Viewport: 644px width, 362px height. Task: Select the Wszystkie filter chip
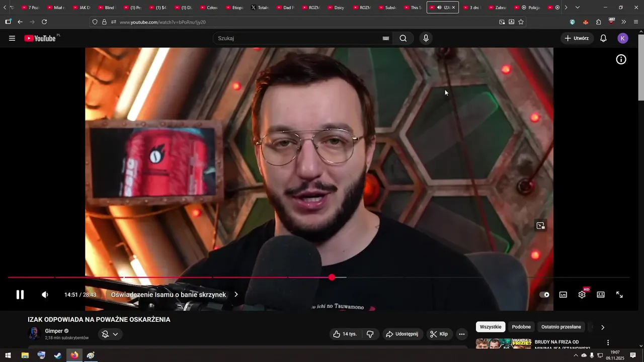(491, 327)
